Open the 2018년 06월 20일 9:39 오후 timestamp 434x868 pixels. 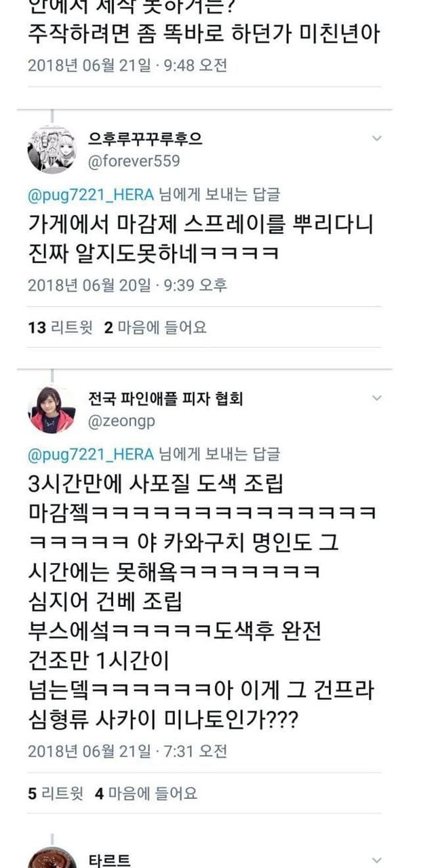coord(127,285)
